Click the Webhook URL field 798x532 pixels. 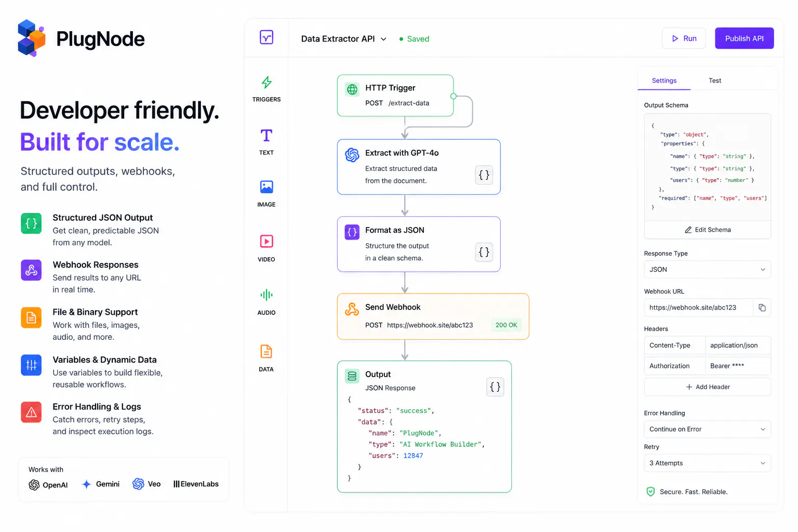coord(698,308)
